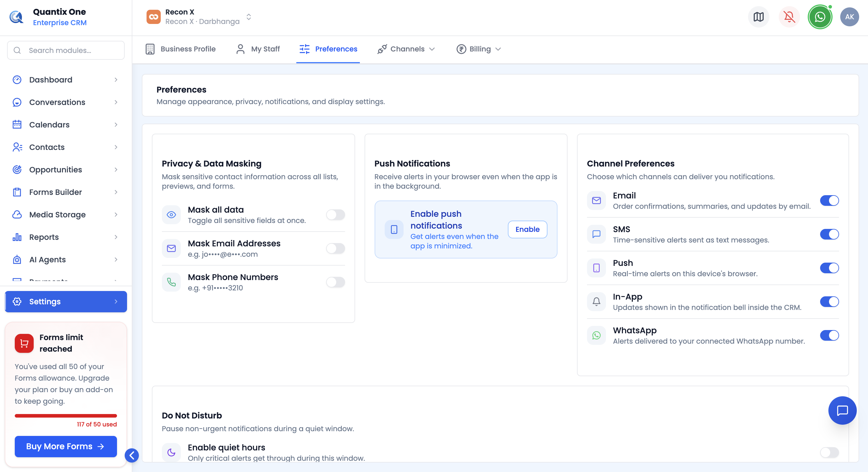Open the AK user avatar
Screen dimensions: 868x472
849,17
